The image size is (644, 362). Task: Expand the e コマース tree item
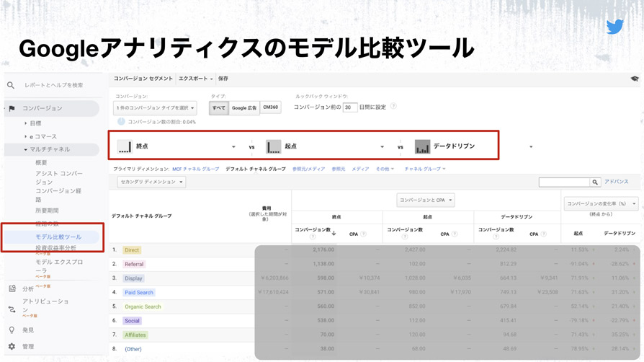[x=40, y=136]
